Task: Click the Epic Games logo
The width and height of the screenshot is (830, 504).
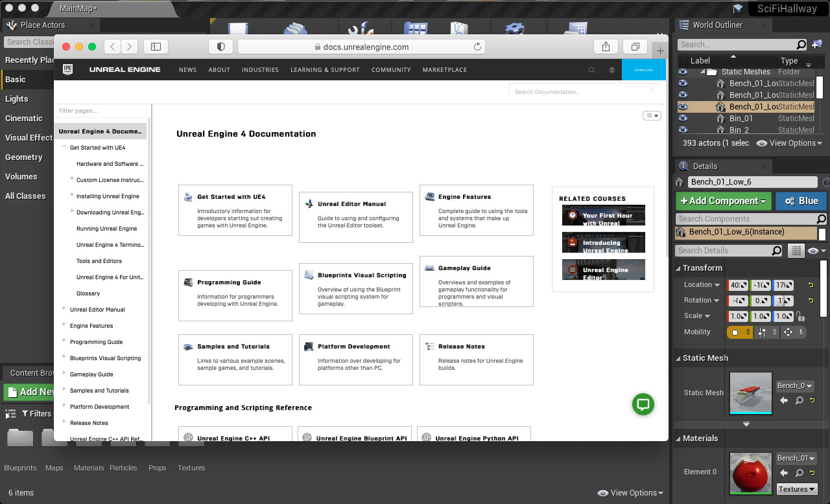Action: pyautogui.click(x=67, y=69)
